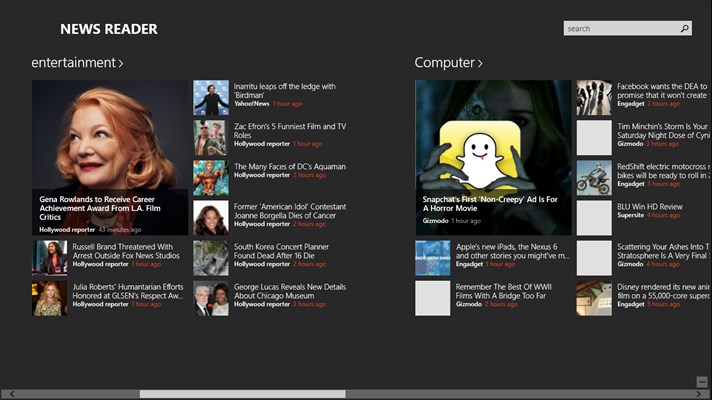Open 'Former American Idol Contestant Joanne Borgella' headline

[290, 211]
